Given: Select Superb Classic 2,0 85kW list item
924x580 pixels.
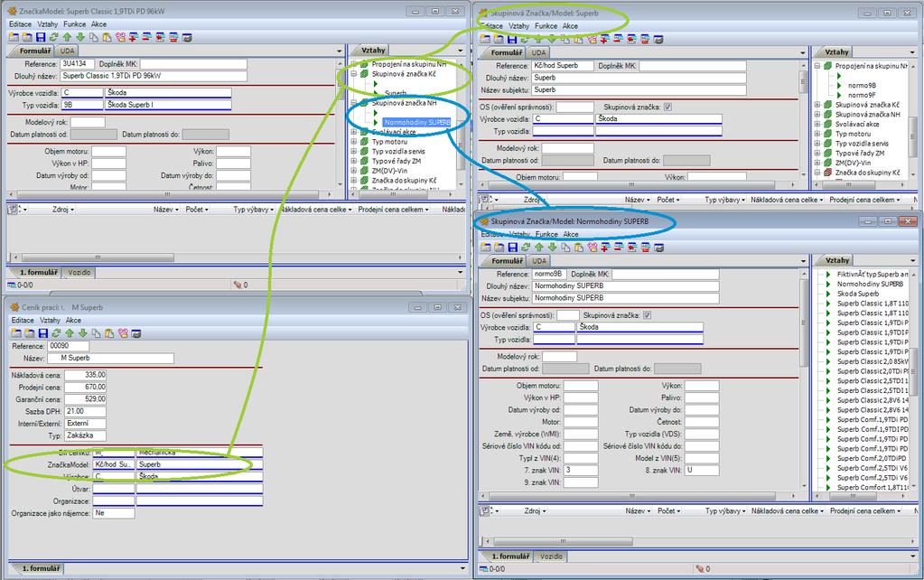Looking at the screenshot, I should [x=873, y=361].
